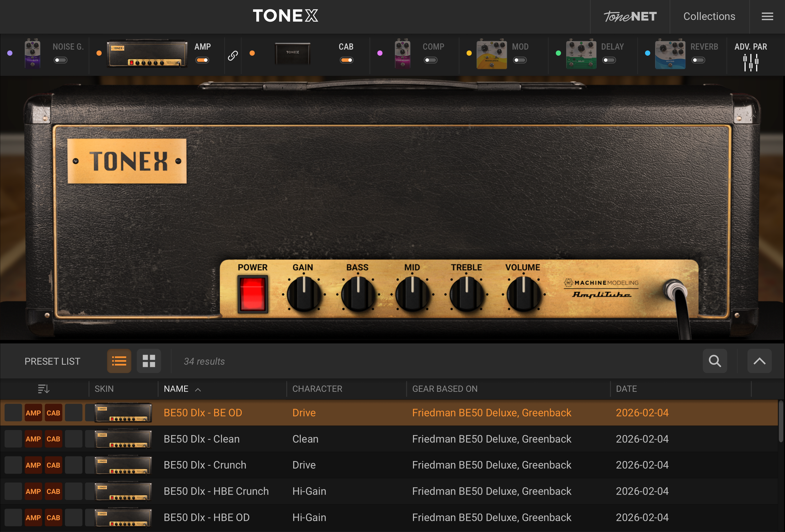Image resolution: width=785 pixels, height=532 pixels.
Task: Select the AMP head thumbnail in signal chain
Action: tap(147, 54)
